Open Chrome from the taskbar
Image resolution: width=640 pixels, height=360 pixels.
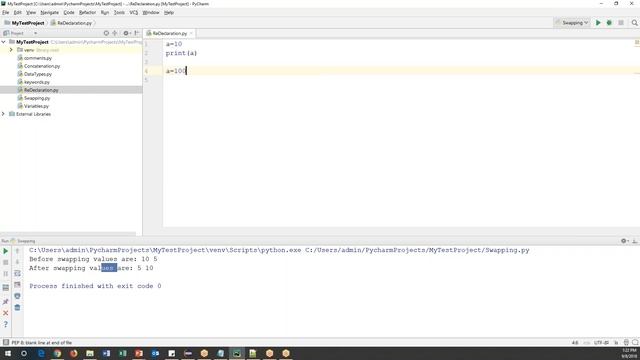(x=57, y=353)
